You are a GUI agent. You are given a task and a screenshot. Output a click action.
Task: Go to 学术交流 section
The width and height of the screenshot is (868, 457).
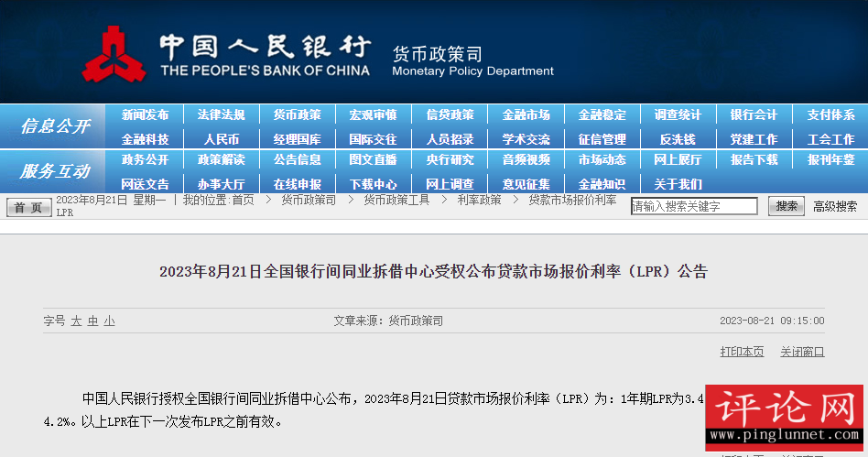click(526, 139)
